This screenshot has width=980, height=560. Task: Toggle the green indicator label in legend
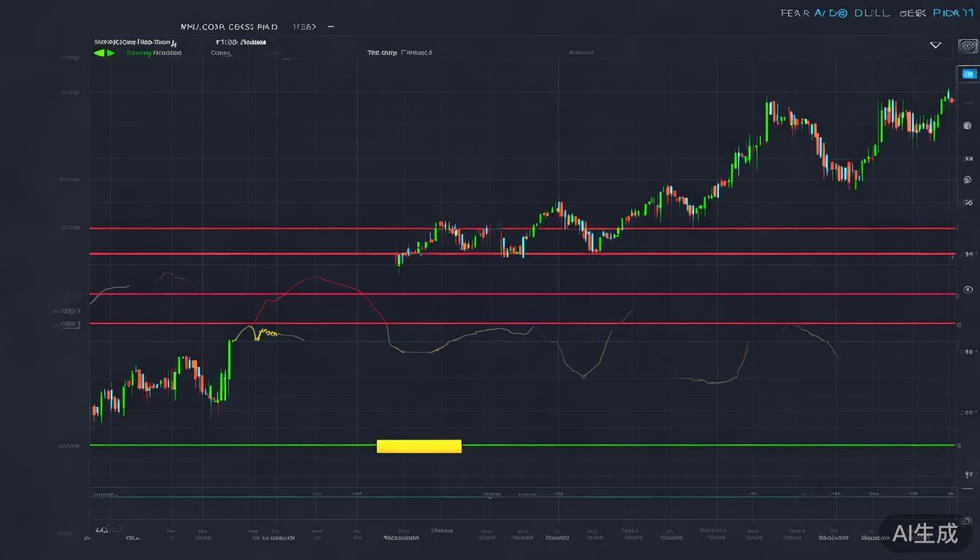[x=153, y=53]
